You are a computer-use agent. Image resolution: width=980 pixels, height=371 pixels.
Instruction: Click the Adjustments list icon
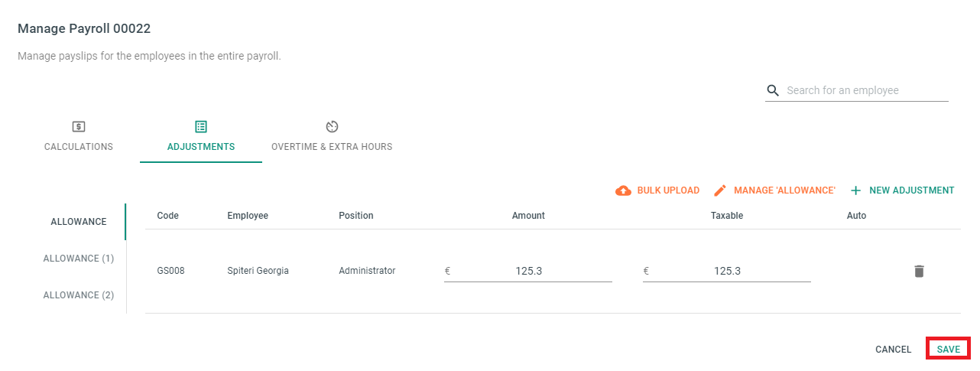201,126
